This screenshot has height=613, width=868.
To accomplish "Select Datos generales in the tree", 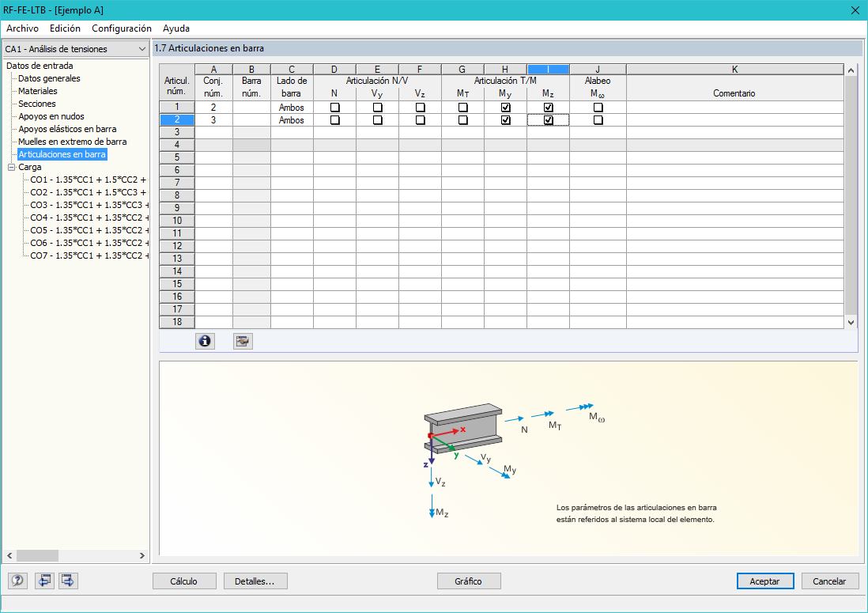I will pyautogui.click(x=49, y=78).
